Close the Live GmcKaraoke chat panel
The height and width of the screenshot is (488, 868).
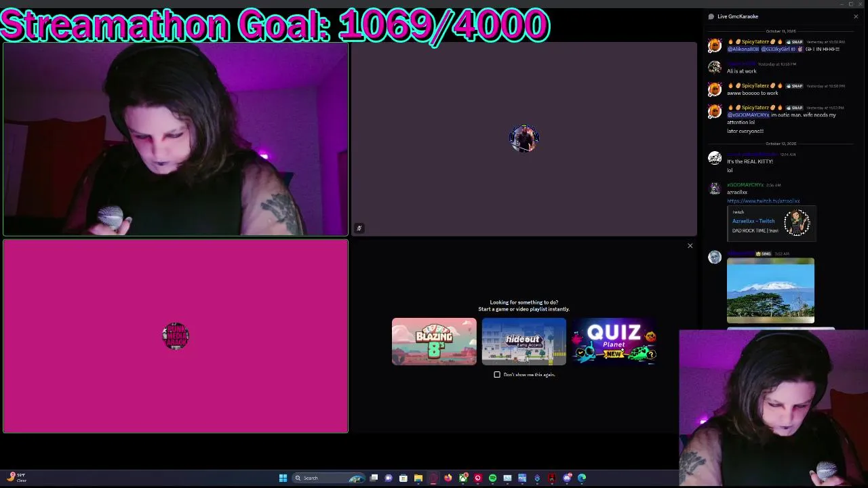856,16
